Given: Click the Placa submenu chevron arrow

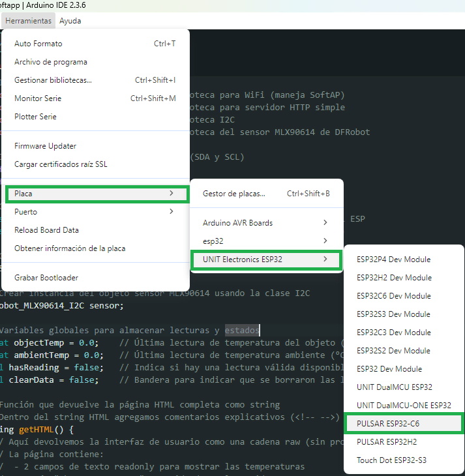Looking at the screenshot, I should point(172,194).
